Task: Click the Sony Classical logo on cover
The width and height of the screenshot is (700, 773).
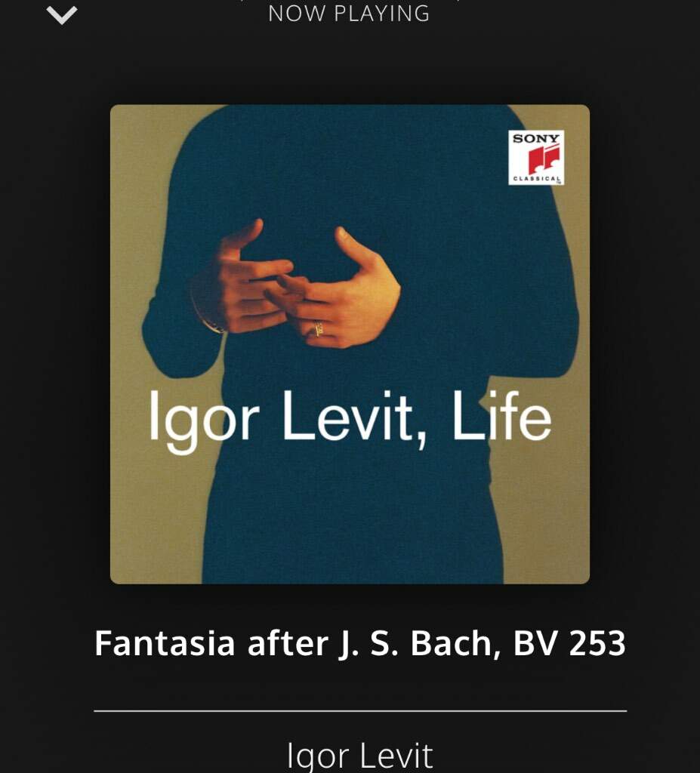Action: [x=536, y=158]
